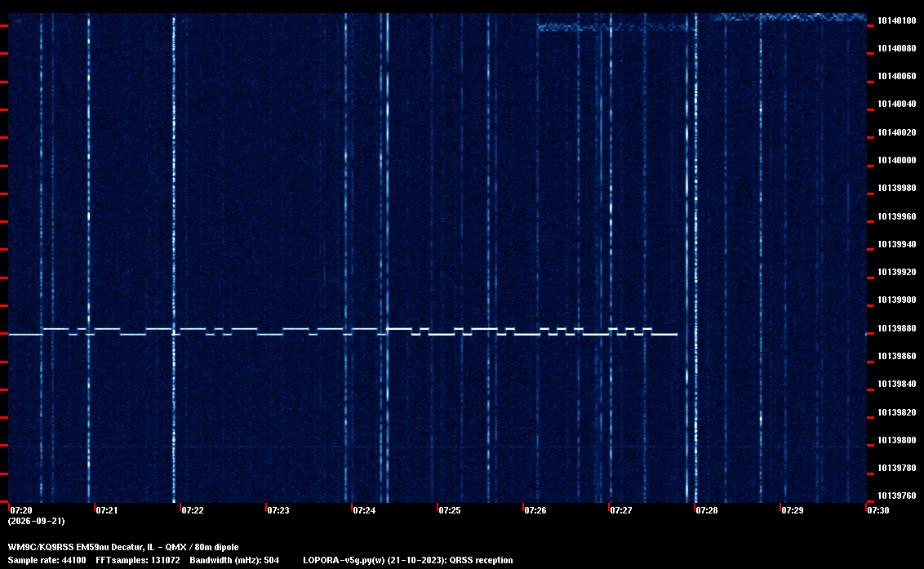The image size is (924, 569).
Task: Click the WM9C/KQ9RSS station caption text
Action: pos(123,547)
